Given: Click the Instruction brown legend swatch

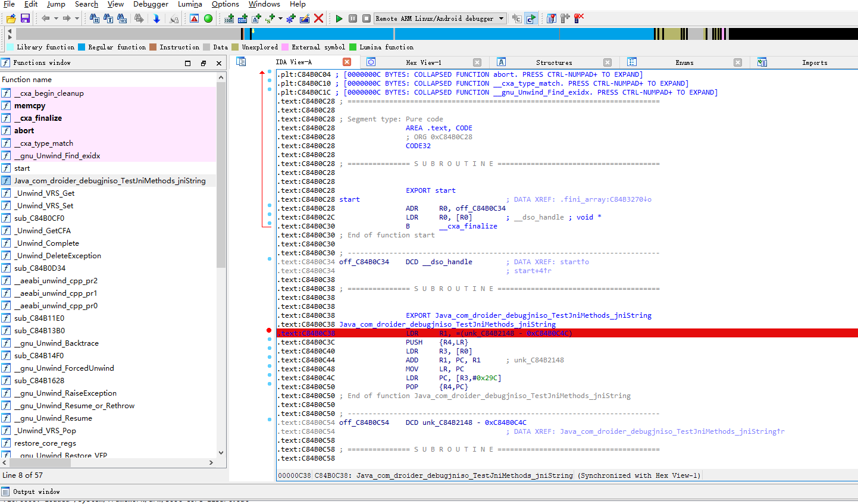Looking at the screenshot, I should click(153, 47).
